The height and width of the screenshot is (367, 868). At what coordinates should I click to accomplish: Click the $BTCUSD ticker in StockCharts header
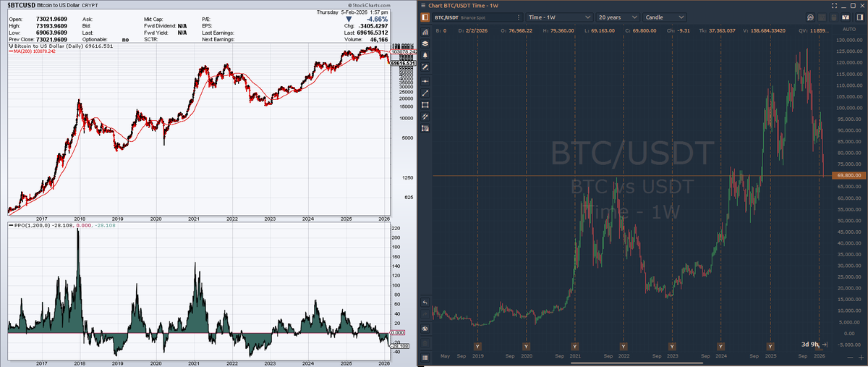pyautogui.click(x=20, y=4)
